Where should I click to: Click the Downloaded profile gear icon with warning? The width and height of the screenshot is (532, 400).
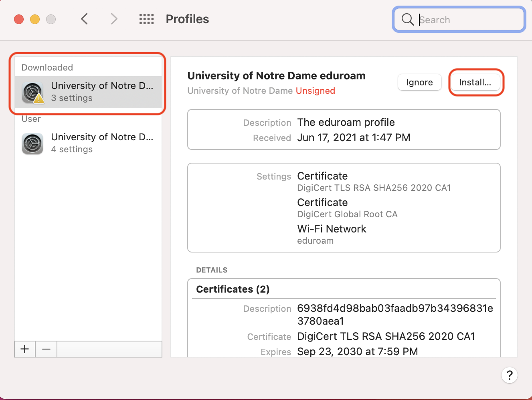point(33,93)
